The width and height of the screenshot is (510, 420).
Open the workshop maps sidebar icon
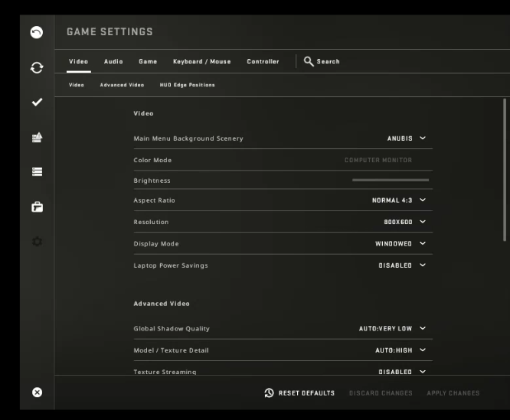(37, 137)
